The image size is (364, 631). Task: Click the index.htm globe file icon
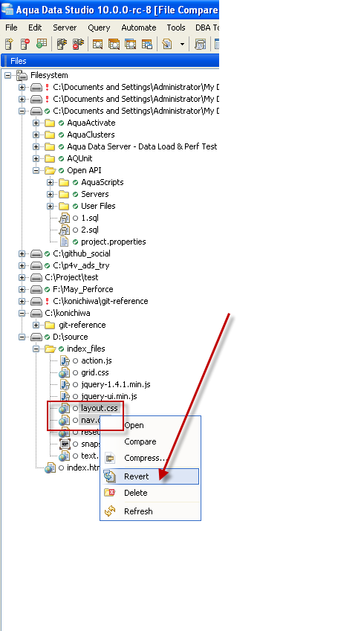coord(51,467)
